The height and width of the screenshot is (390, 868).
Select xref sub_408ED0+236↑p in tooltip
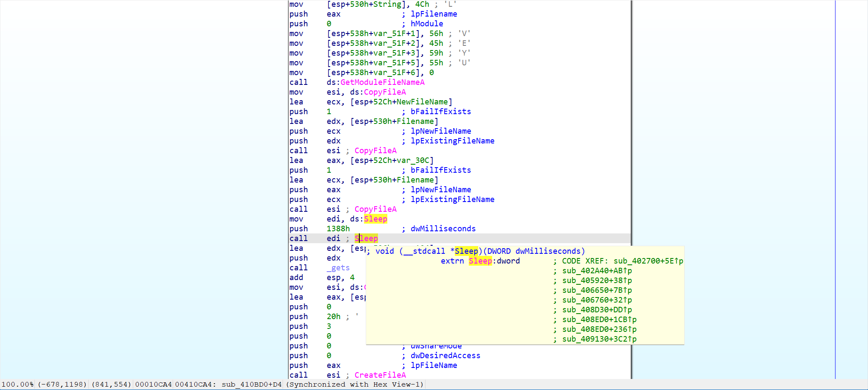click(x=599, y=329)
